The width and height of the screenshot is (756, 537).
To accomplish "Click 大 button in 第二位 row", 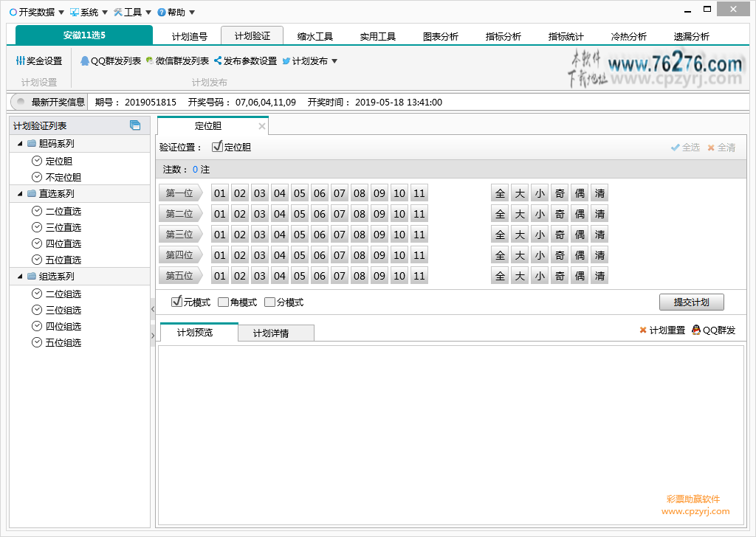I will (520, 214).
